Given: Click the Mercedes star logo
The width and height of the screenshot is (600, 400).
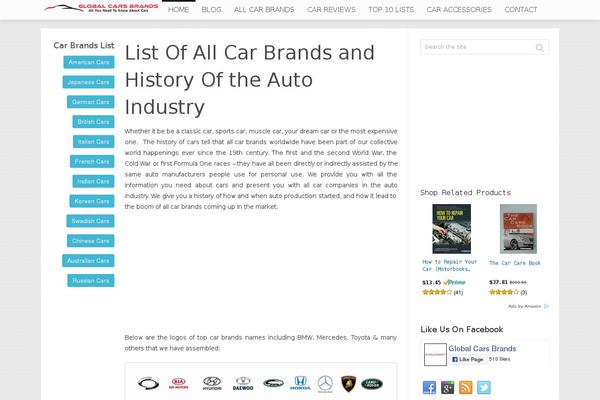Looking at the screenshot, I should coord(325,384).
